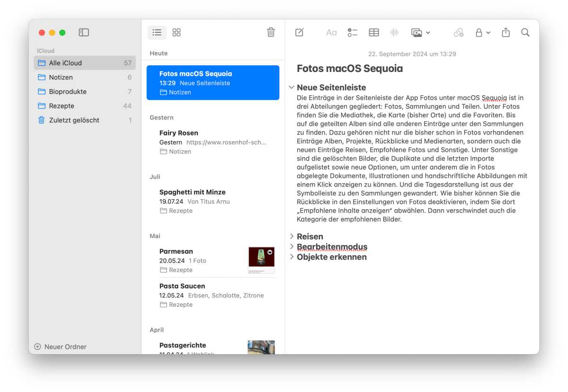Open the Parmesan note
The height and width of the screenshot is (392, 568).
click(213, 260)
